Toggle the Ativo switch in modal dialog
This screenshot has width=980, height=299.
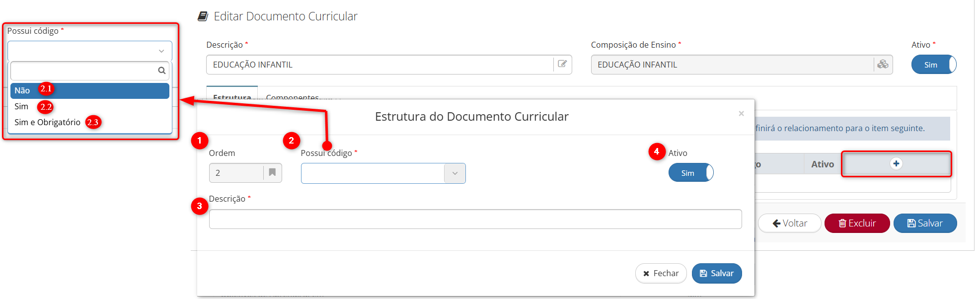tap(690, 173)
